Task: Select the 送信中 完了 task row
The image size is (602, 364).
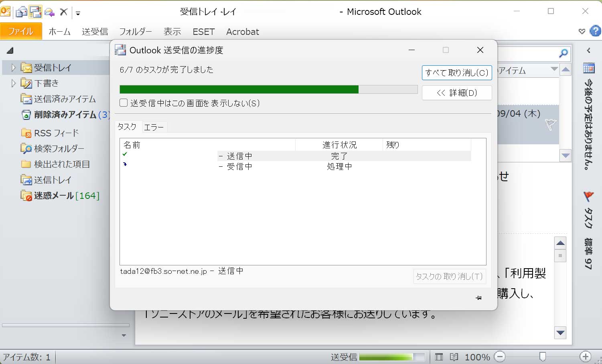Action: pyautogui.click(x=295, y=156)
